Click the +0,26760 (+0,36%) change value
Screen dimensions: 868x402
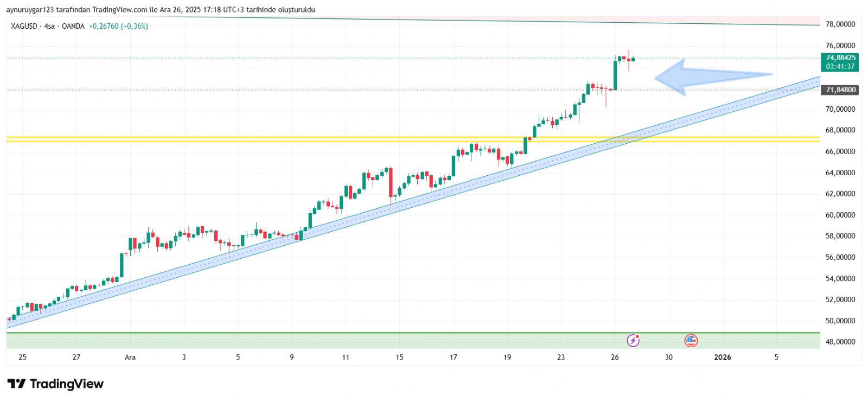pos(118,26)
